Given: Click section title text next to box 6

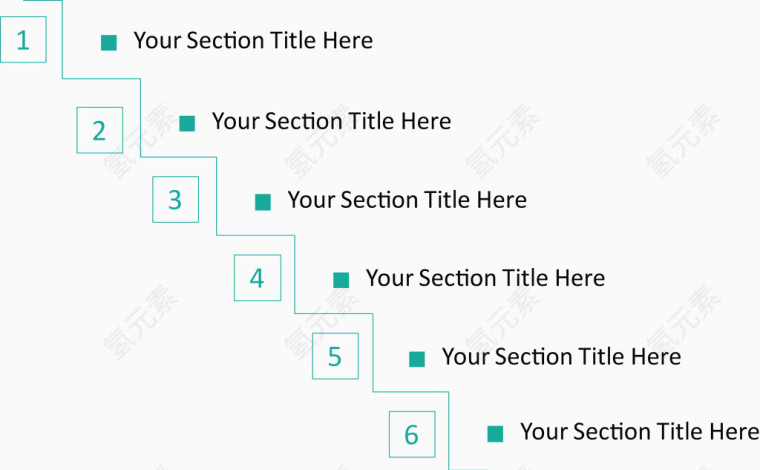Looking at the screenshot, I should coord(640,432).
